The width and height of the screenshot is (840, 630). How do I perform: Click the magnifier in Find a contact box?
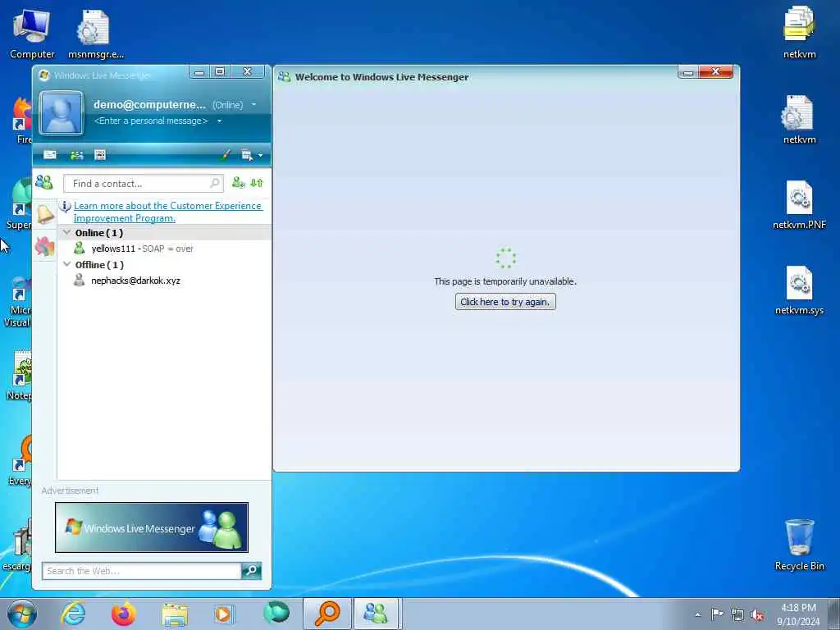(214, 183)
